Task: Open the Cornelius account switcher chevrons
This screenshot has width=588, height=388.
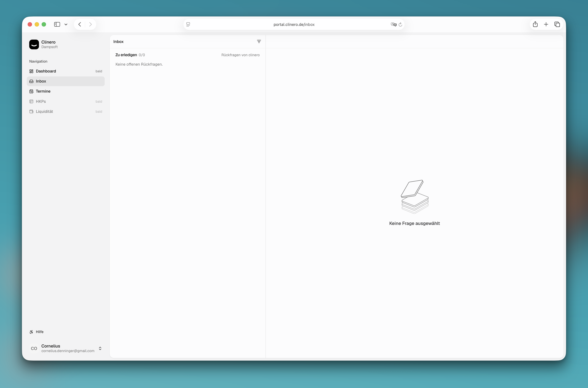Action: coord(100,348)
